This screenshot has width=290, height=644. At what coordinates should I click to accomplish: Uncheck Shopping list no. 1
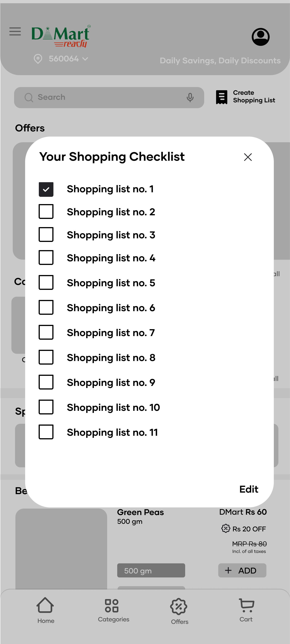tap(46, 189)
